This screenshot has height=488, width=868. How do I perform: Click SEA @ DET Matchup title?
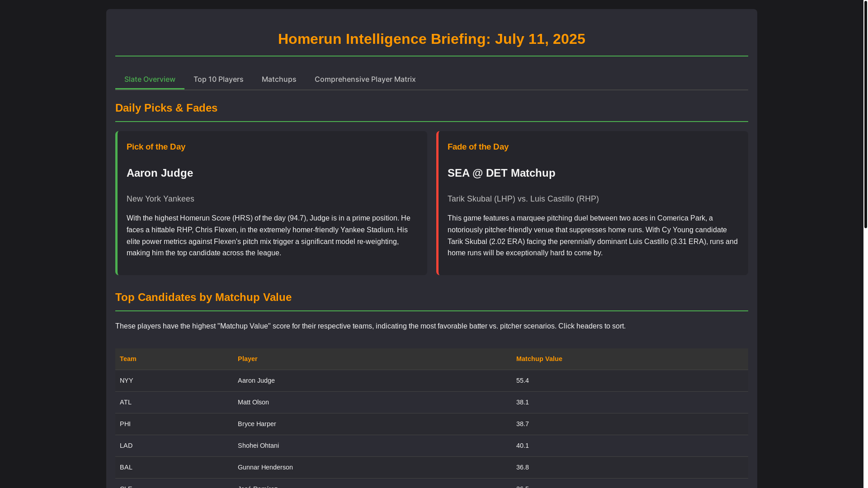(501, 173)
